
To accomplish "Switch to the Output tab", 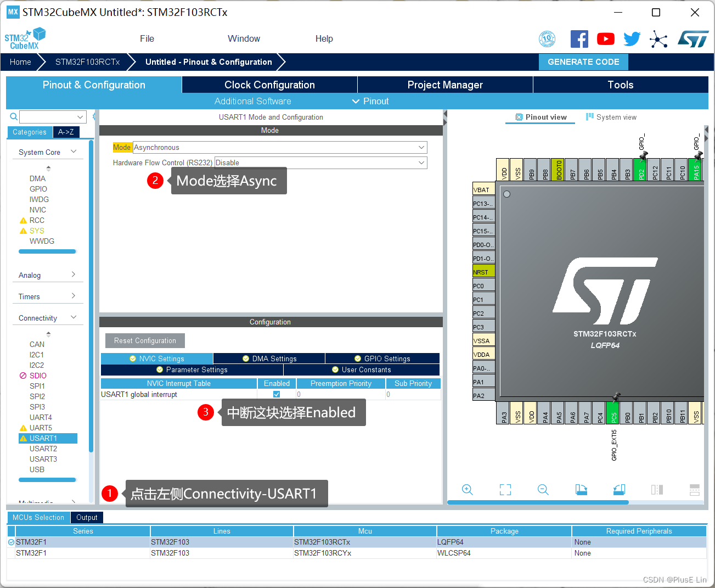I will tap(87, 517).
